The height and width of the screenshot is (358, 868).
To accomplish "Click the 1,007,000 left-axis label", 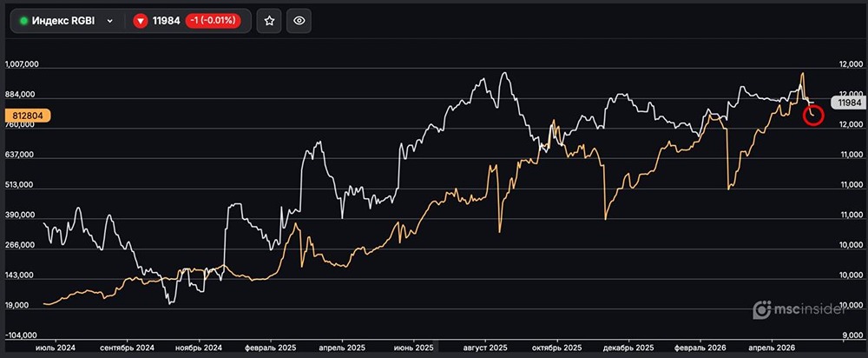I will click(22, 64).
